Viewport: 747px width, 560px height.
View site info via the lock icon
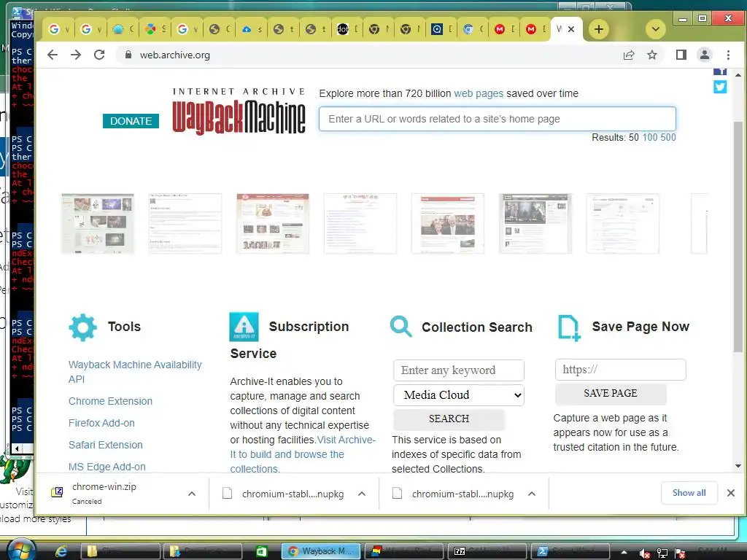(128, 55)
